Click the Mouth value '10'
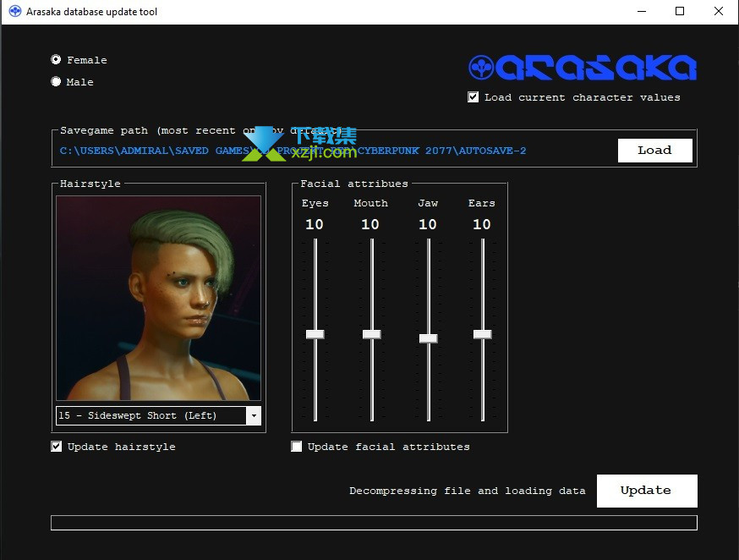Viewport: 739px width, 560px height. click(x=370, y=224)
